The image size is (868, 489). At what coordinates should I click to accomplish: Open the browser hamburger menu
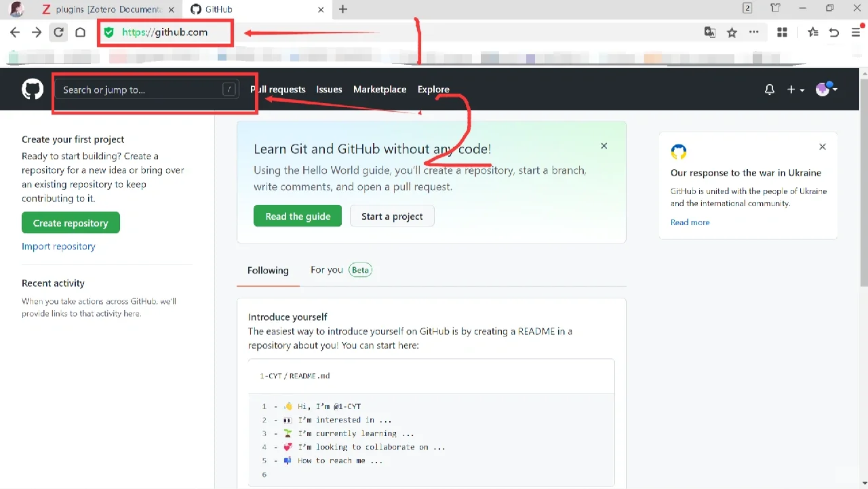(x=856, y=32)
